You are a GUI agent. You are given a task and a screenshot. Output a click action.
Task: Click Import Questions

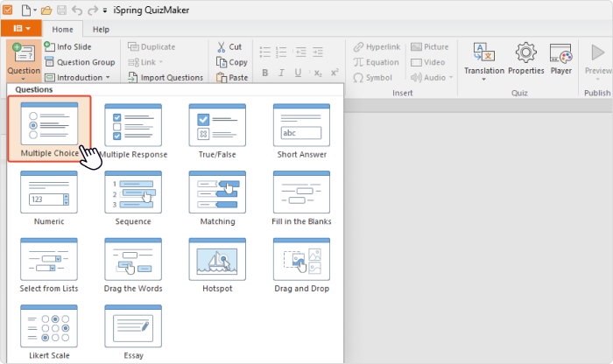tap(166, 77)
